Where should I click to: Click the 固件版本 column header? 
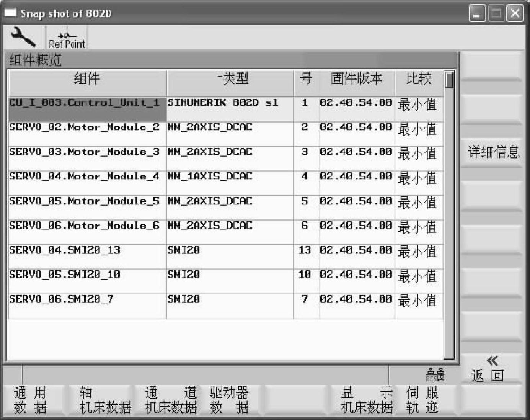pyautogui.click(x=357, y=83)
